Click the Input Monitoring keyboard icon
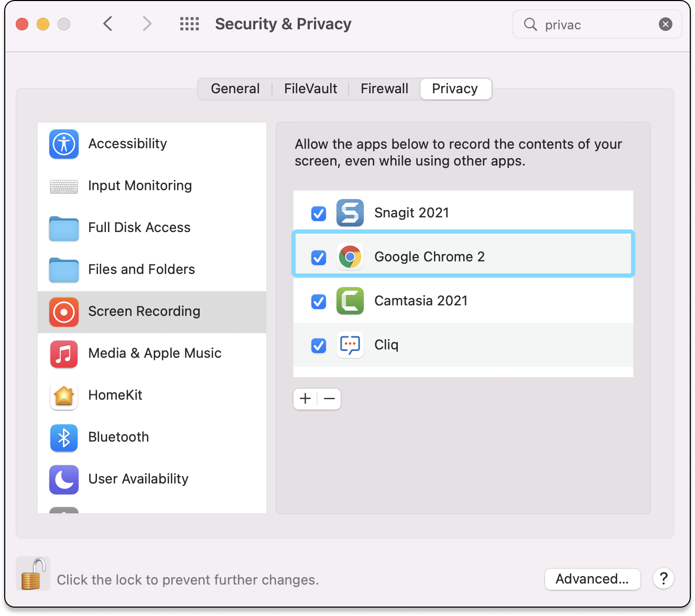 tap(64, 186)
